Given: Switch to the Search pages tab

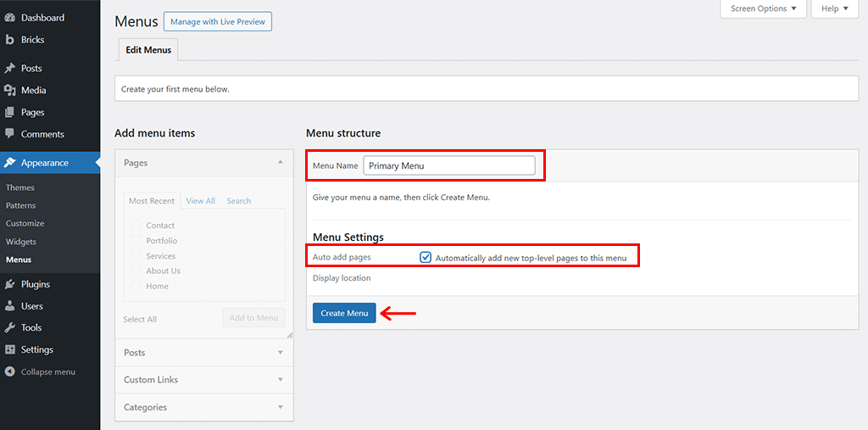Looking at the screenshot, I should (x=238, y=201).
